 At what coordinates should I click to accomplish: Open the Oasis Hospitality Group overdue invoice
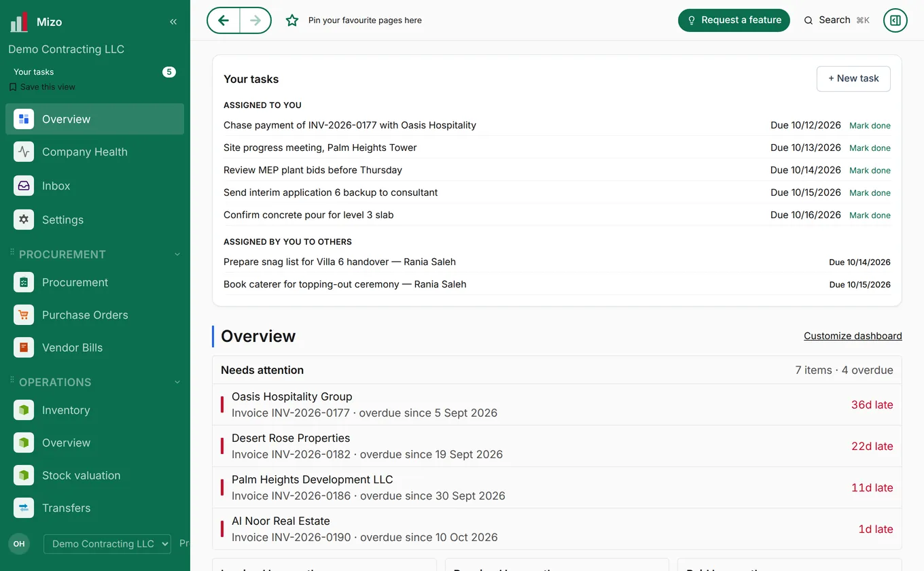click(557, 404)
